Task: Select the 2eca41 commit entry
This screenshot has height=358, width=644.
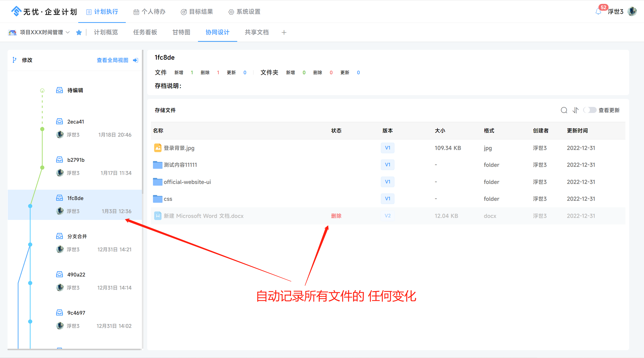Action: 75,122
